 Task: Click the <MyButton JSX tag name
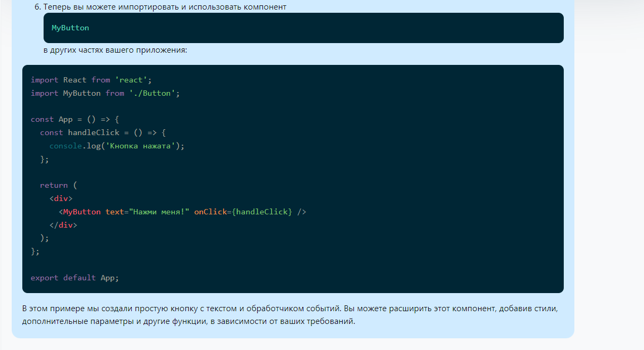[81, 212]
